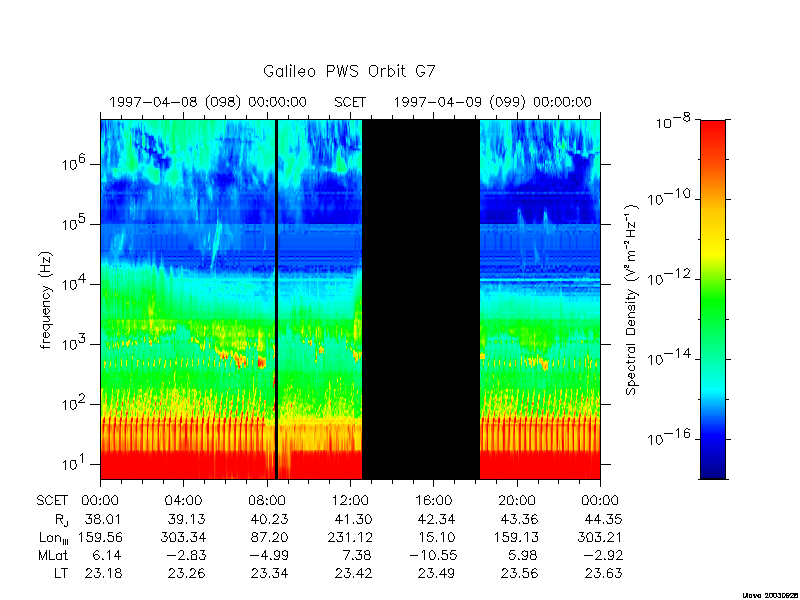Pick the MLat value 6.14
800x600 pixels.
tap(107, 555)
